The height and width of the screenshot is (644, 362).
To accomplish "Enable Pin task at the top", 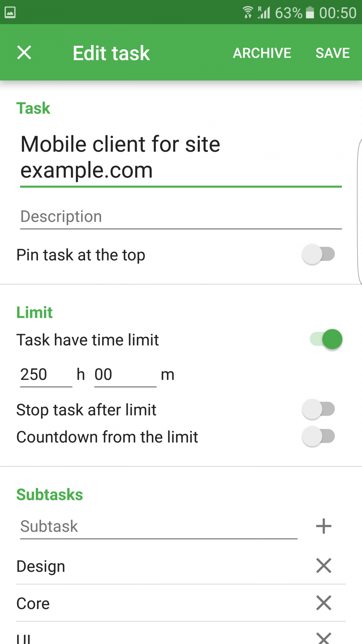I will 318,254.
